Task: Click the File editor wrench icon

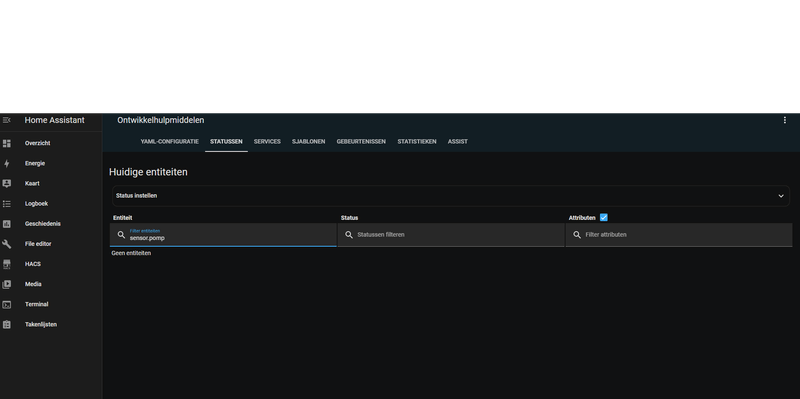Action: pos(7,244)
